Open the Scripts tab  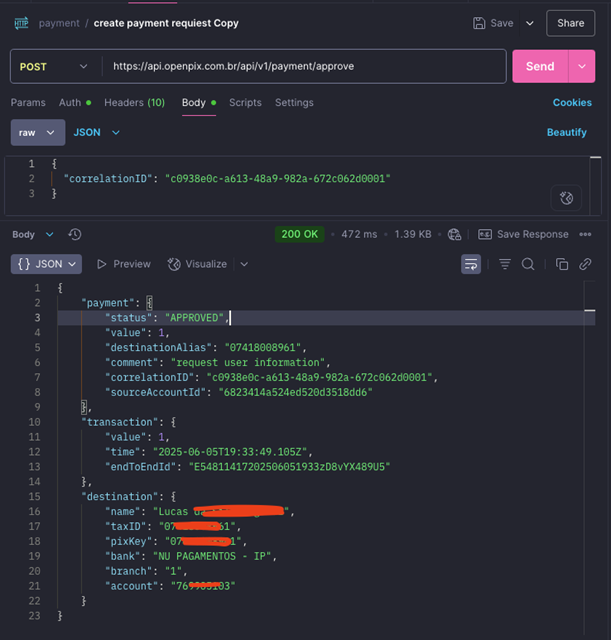[245, 102]
